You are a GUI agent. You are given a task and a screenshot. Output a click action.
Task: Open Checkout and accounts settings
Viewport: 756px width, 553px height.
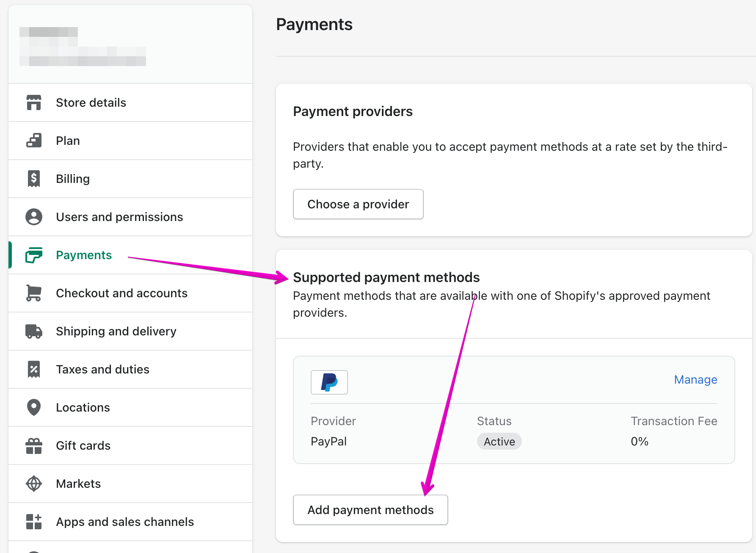pos(121,293)
